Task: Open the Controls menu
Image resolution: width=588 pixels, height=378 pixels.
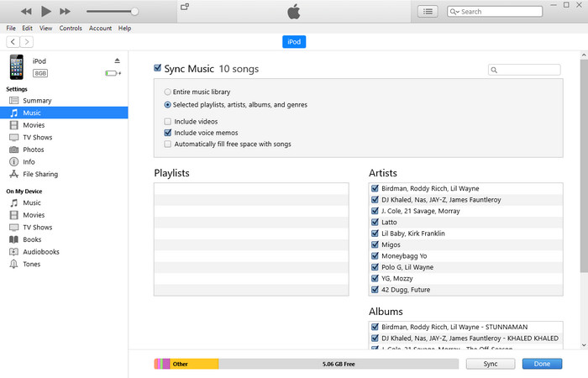Action: pos(71,28)
